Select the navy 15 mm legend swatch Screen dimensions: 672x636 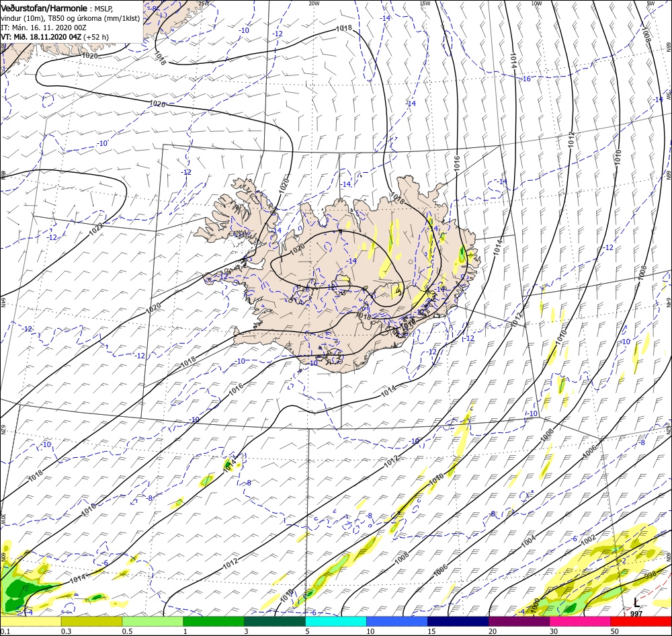pyautogui.click(x=458, y=621)
